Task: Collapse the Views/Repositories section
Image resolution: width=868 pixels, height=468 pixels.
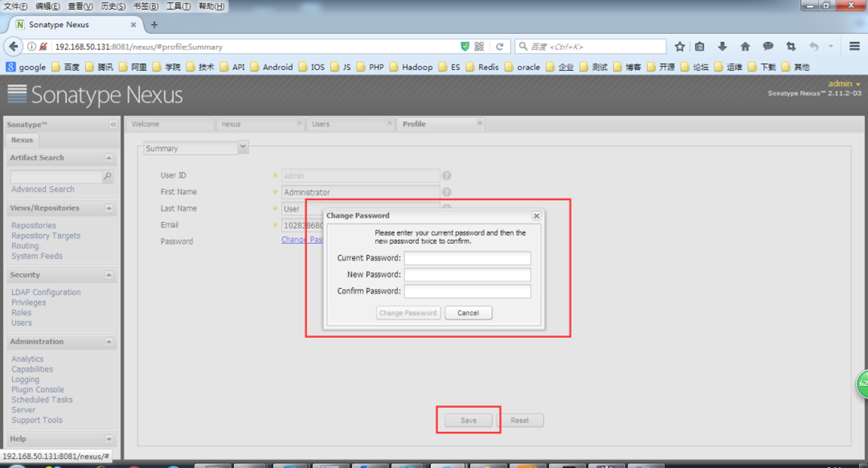Action: pos(109,208)
